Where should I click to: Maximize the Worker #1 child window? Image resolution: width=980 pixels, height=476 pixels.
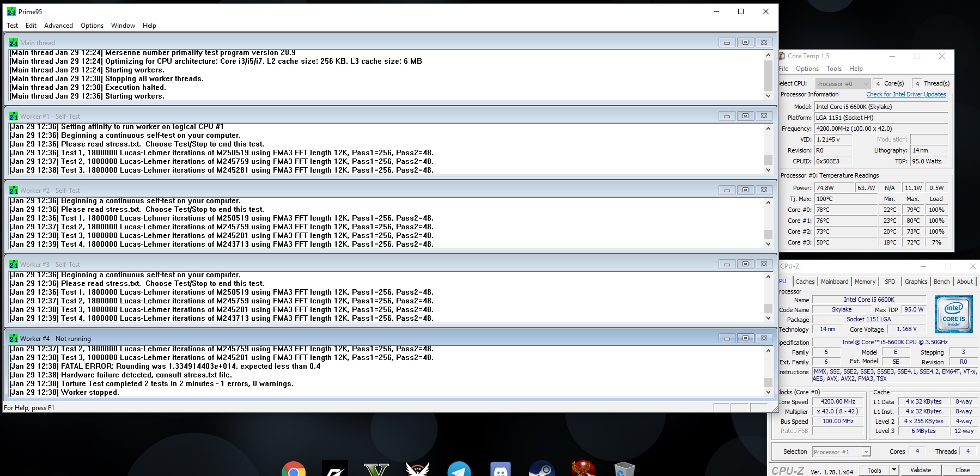pyautogui.click(x=745, y=116)
